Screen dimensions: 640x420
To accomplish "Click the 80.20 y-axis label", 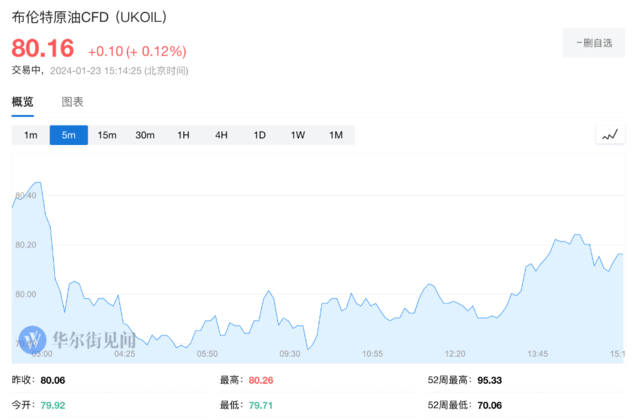I will click(x=26, y=245).
